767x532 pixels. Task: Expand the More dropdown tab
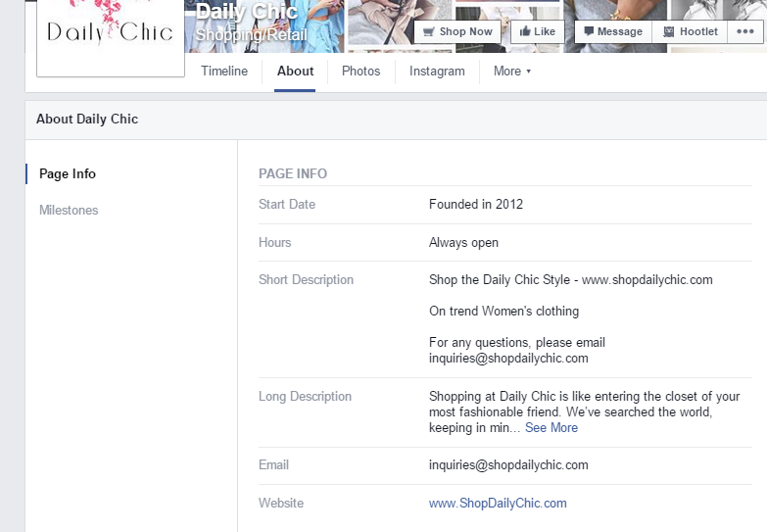(511, 72)
